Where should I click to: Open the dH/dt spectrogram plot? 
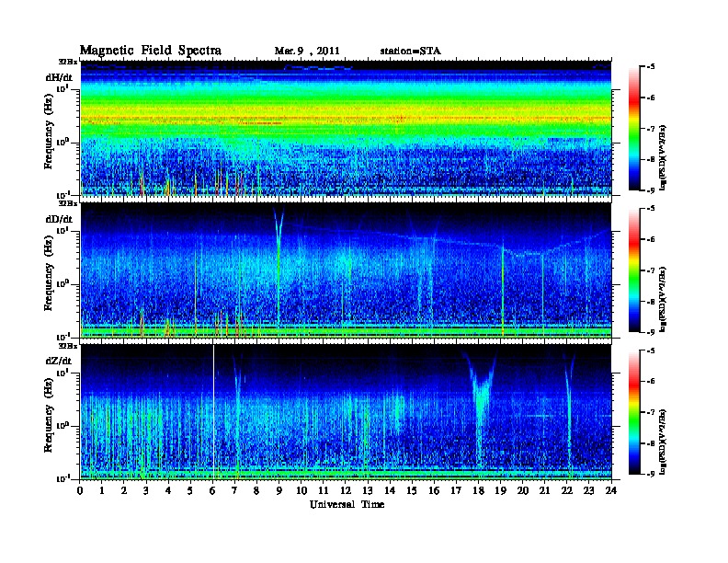(346, 128)
